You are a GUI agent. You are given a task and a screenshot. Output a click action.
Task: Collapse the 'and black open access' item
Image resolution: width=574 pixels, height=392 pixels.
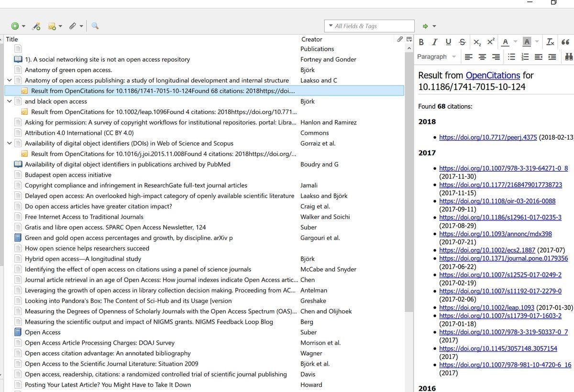10,101
